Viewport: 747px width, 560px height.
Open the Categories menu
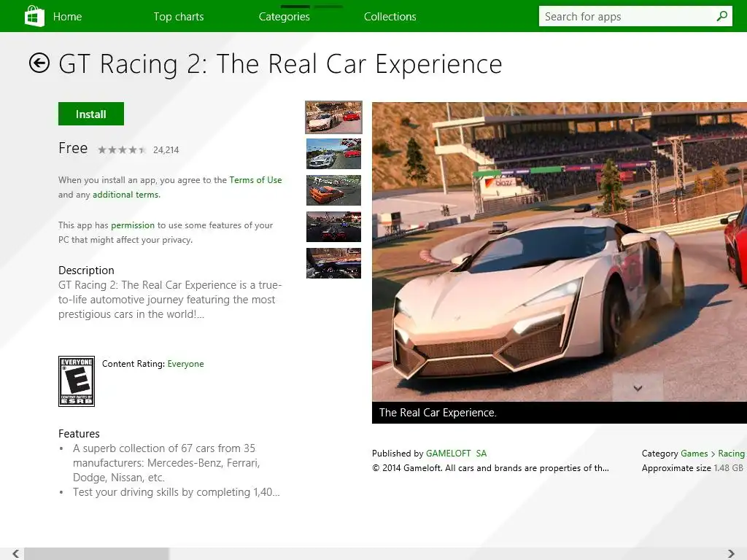285,17
